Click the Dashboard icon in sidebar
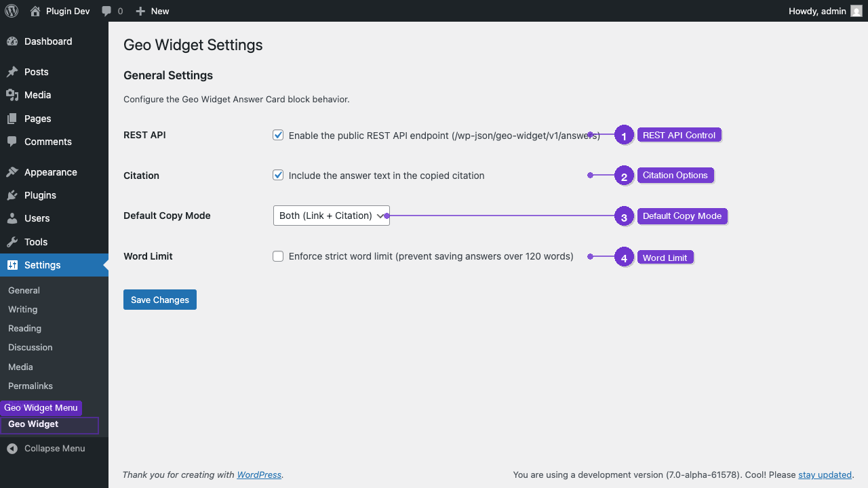This screenshot has width=868, height=488. pyautogui.click(x=14, y=41)
